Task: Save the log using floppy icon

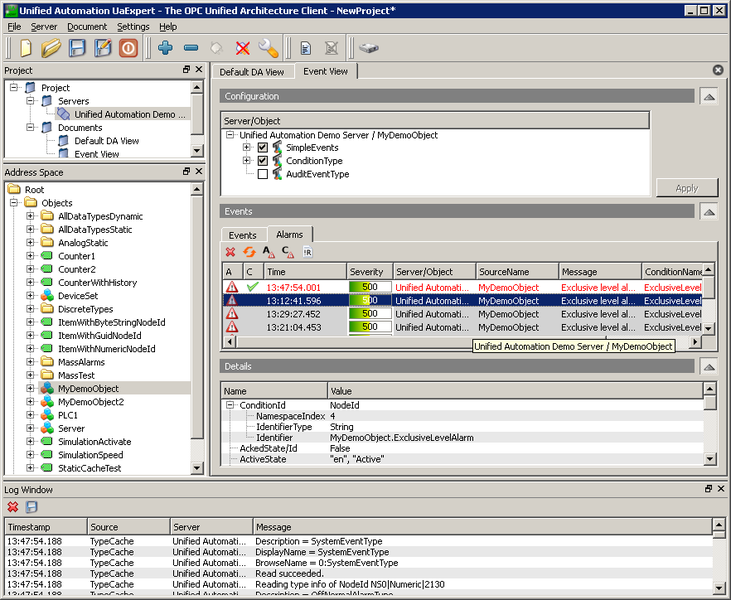Action: (31, 507)
